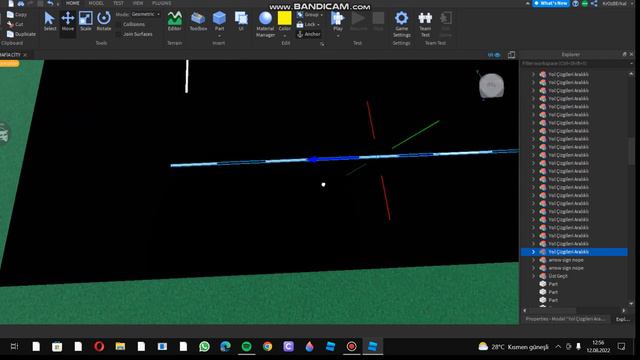The image size is (640, 360).
Task: Switch to the PLUGINS ribbon tab
Action: pos(162,3)
